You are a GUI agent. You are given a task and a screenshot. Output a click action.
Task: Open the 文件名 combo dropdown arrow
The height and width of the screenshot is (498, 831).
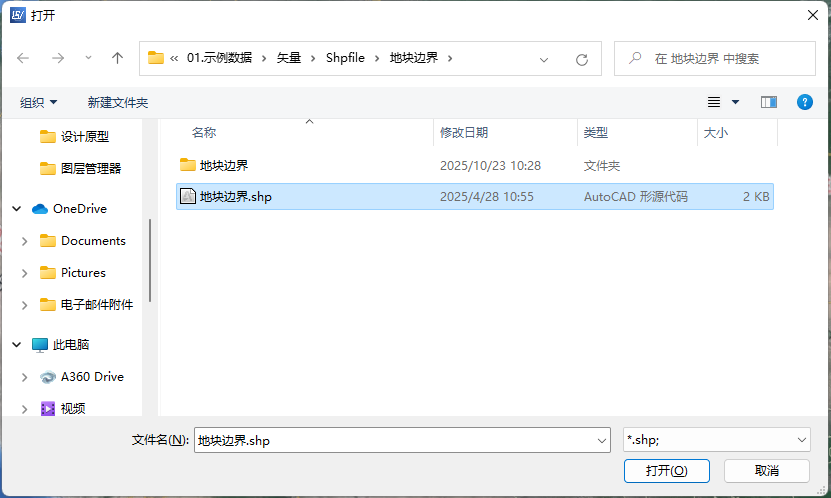pyautogui.click(x=602, y=440)
